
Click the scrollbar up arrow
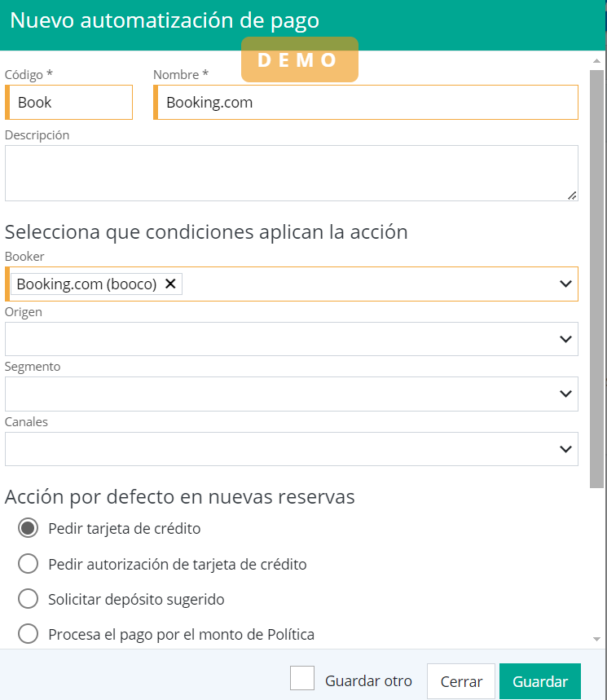coord(597,61)
